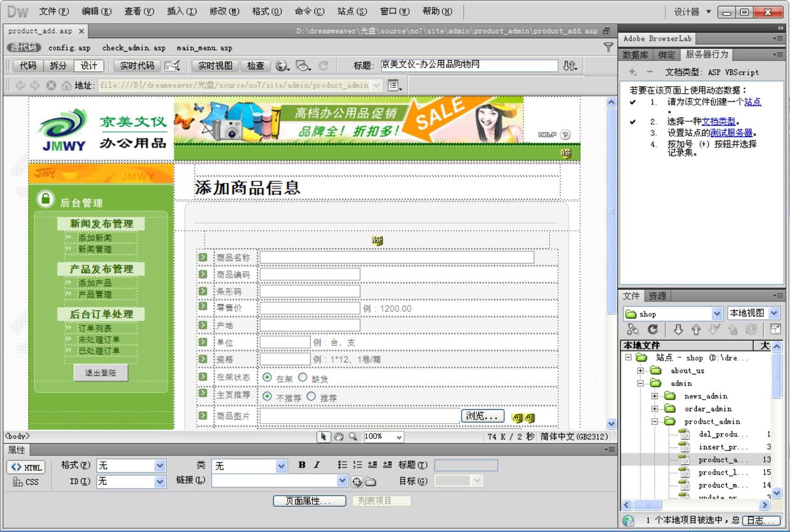Screen dimensions: 790x532
Task: Open the 格式 format dropdown
Action: [x=160, y=466]
